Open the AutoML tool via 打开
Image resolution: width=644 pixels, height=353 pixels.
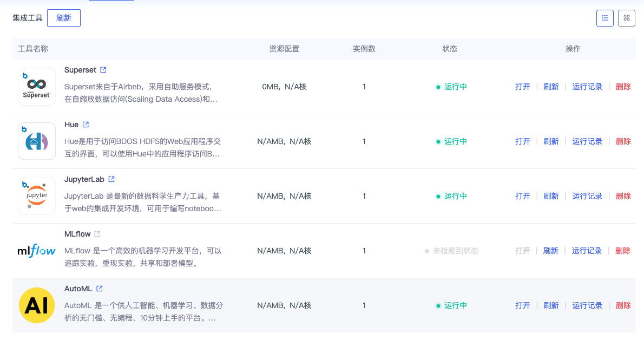(522, 305)
